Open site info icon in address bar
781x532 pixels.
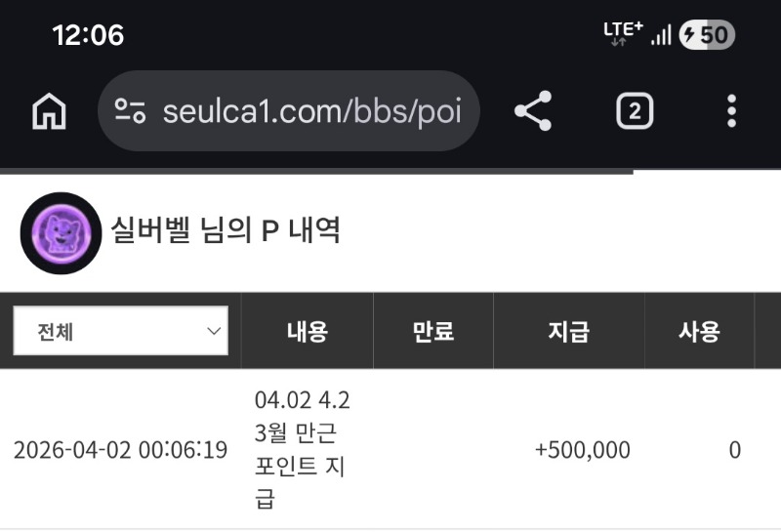[x=130, y=111]
